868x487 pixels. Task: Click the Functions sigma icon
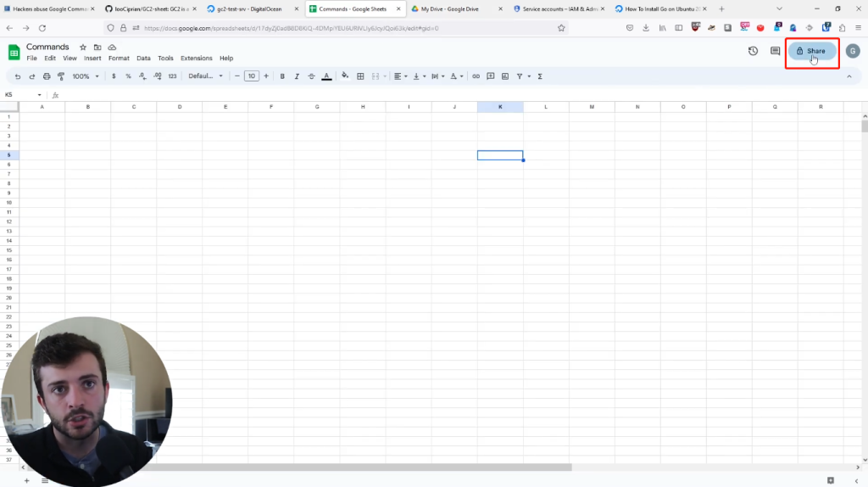540,76
